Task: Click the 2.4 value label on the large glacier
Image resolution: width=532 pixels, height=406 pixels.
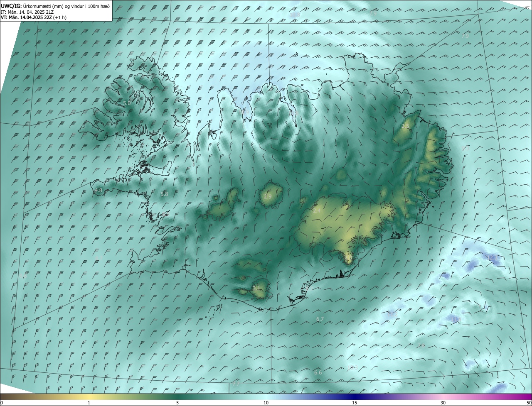Action: [317, 211]
